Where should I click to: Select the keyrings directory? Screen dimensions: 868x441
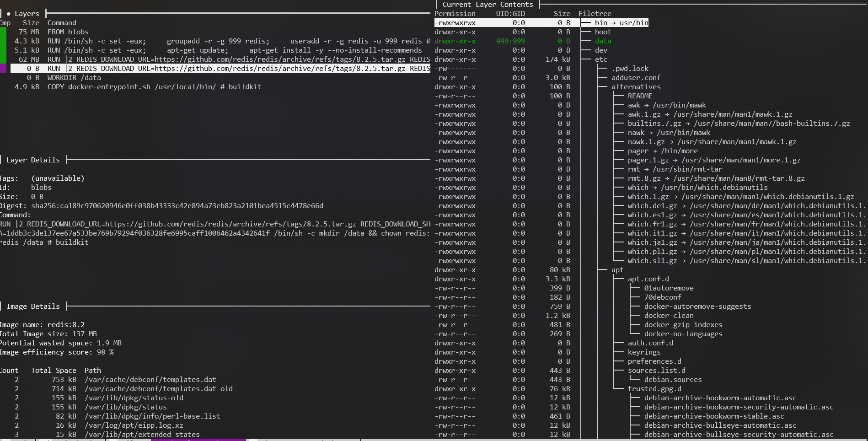[x=644, y=352]
